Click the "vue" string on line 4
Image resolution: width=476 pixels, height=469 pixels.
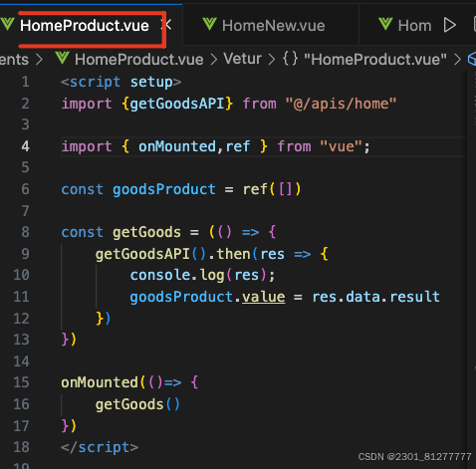click(x=341, y=146)
